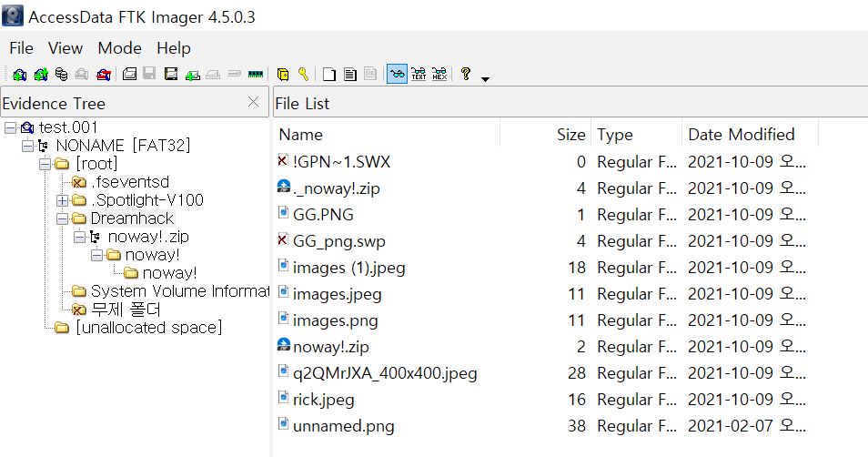This screenshot has width=868, height=457.
Task: Select the innermost noway! leaf folder
Action: [169, 273]
